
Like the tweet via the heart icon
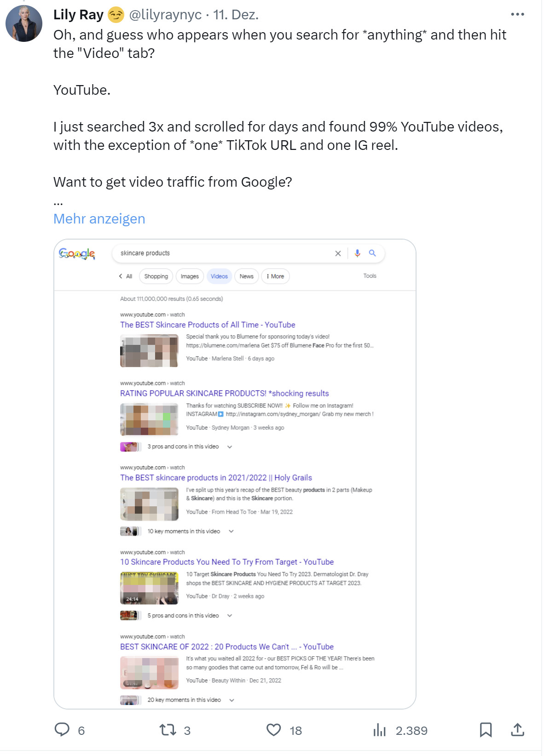point(274,730)
